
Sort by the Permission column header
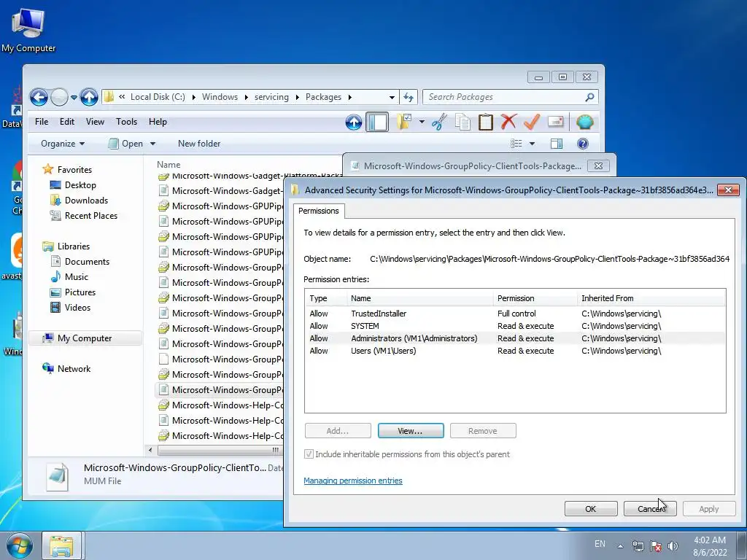tap(535, 298)
